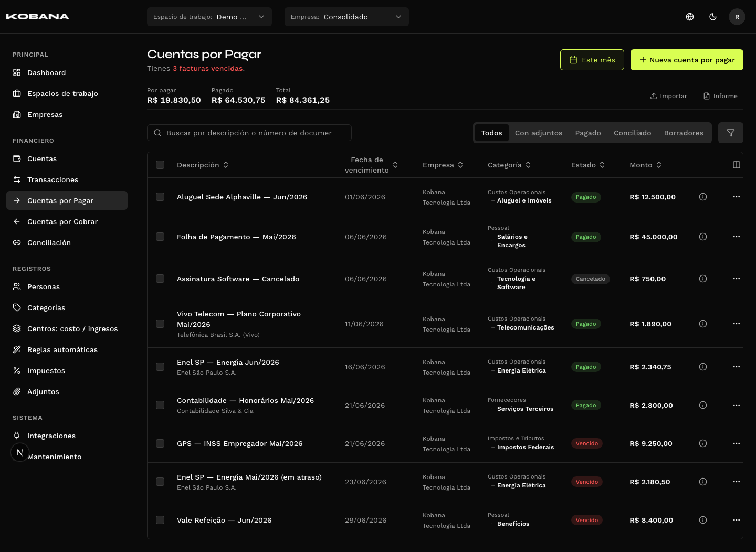Screen dimensions: 756x552
Task: Open user avatar R menu
Action: tap(737, 17)
